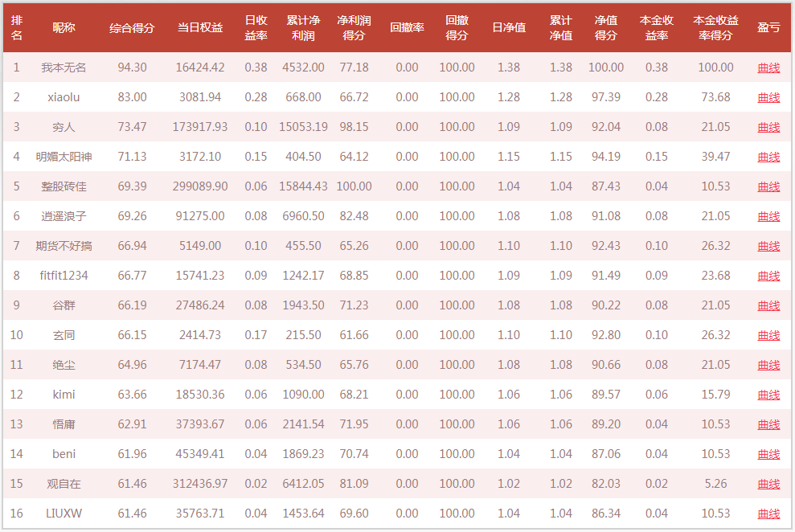
Task: Click the 当日权益 value 2414.73
Action: [x=200, y=335]
